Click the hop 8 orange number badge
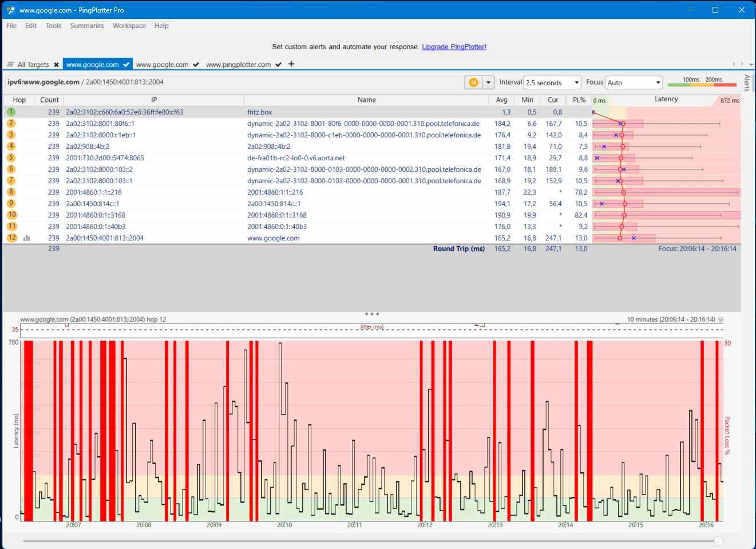 [11, 192]
